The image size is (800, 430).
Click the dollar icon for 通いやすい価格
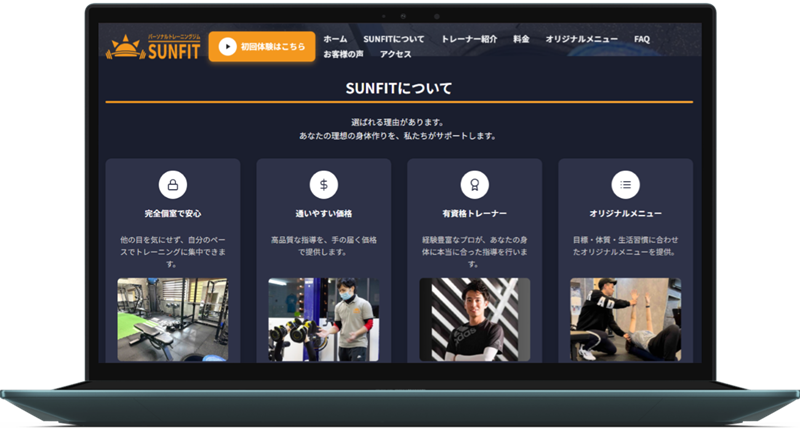pos(323,185)
